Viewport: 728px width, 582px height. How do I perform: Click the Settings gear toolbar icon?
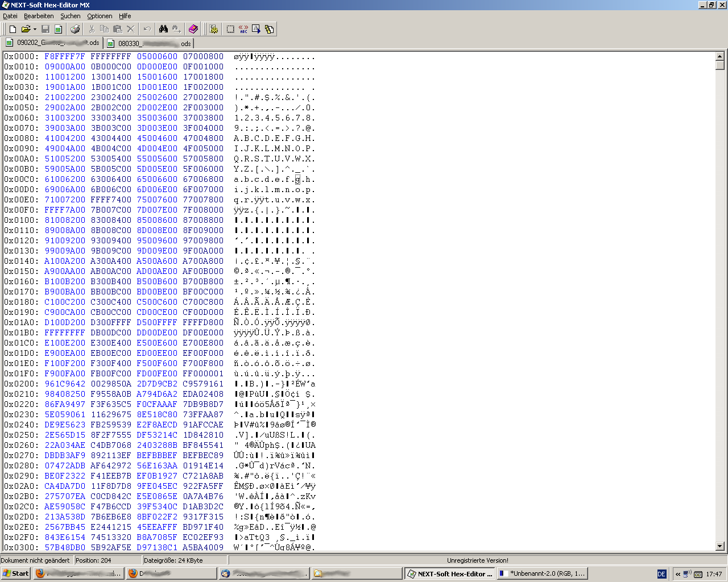click(x=214, y=29)
